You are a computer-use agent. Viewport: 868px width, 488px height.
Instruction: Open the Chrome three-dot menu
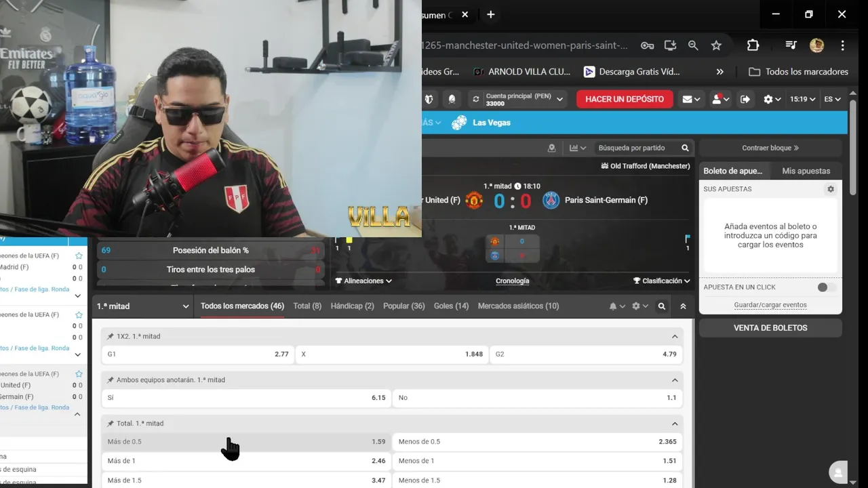point(842,45)
